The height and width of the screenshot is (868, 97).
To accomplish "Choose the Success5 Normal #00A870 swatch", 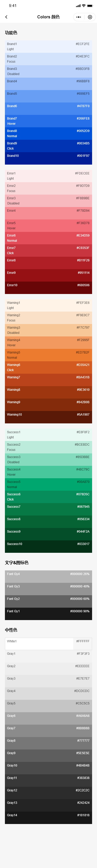I will click(49, 484).
